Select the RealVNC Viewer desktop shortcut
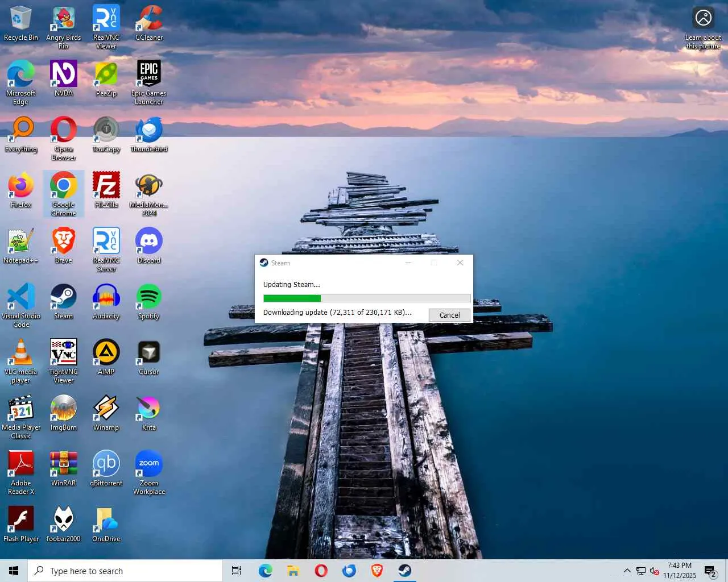728x582 pixels. [x=106, y=28]
